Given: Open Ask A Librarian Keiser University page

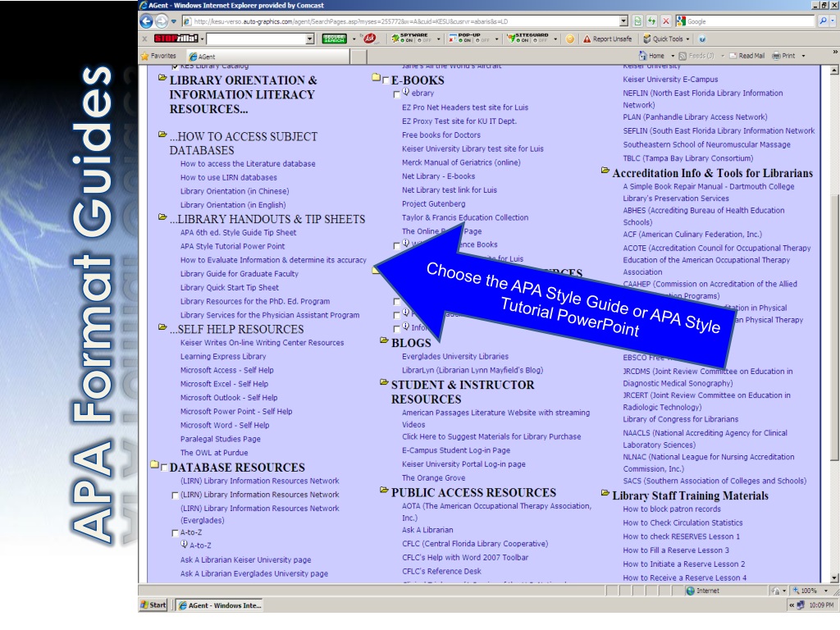Looking at the screenshot, I should click(246, 559).
